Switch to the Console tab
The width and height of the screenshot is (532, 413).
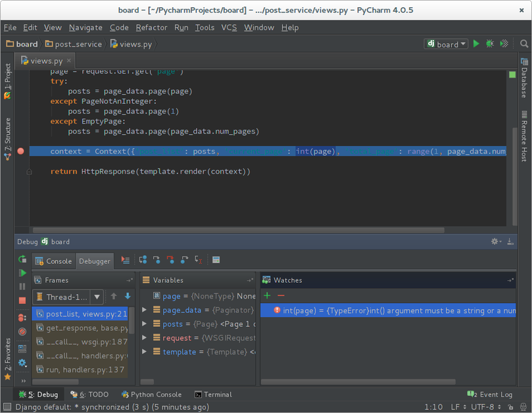[x=54, y=261]
